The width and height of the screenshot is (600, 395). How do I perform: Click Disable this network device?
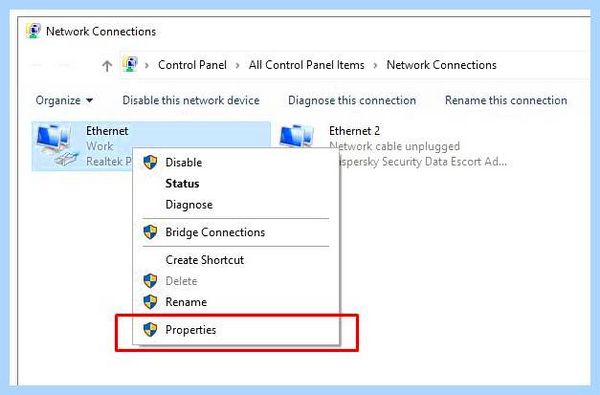191,100
